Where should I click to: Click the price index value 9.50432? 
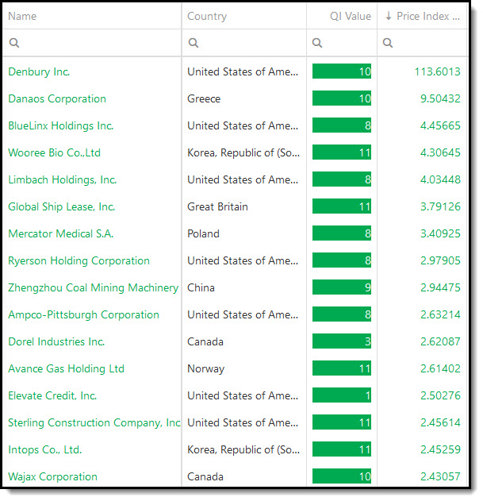[x=440, y=99]
